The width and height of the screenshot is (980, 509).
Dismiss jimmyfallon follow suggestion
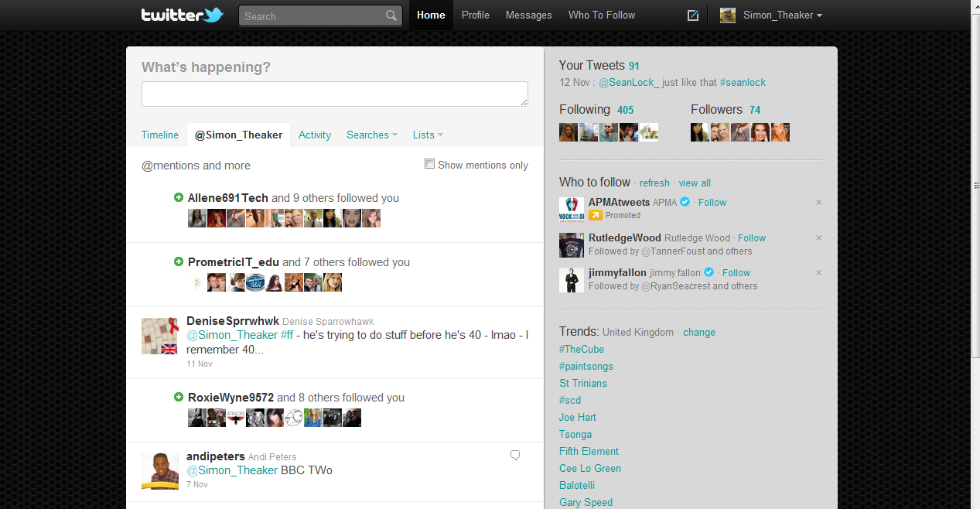click(x=819, y=273)
